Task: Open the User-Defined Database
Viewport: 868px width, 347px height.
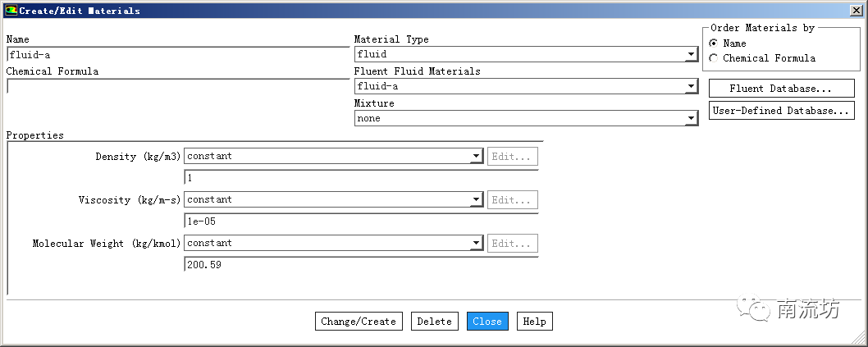Action: 781,111
